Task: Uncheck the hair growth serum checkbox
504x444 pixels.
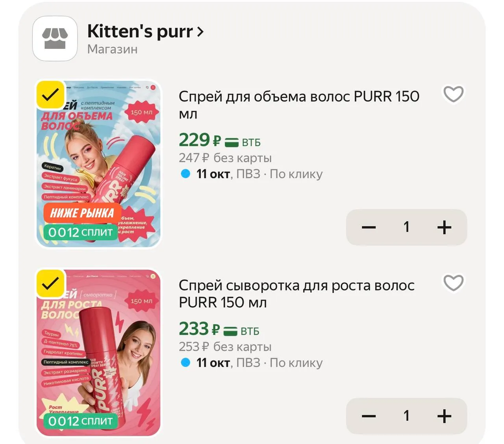Action: (50, 283)
